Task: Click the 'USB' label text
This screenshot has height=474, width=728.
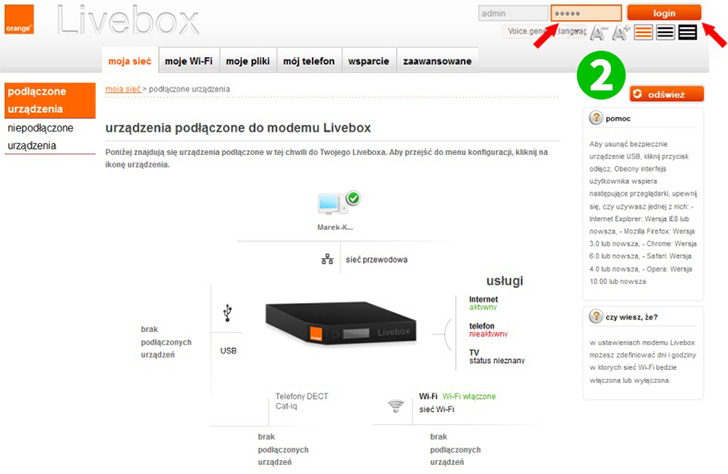Action: [228, 351]
